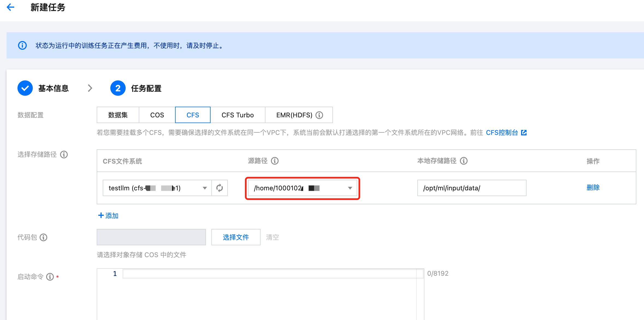Click the arrow of the testllm dropdown
The image size is (644, 320).
[205, 188]
